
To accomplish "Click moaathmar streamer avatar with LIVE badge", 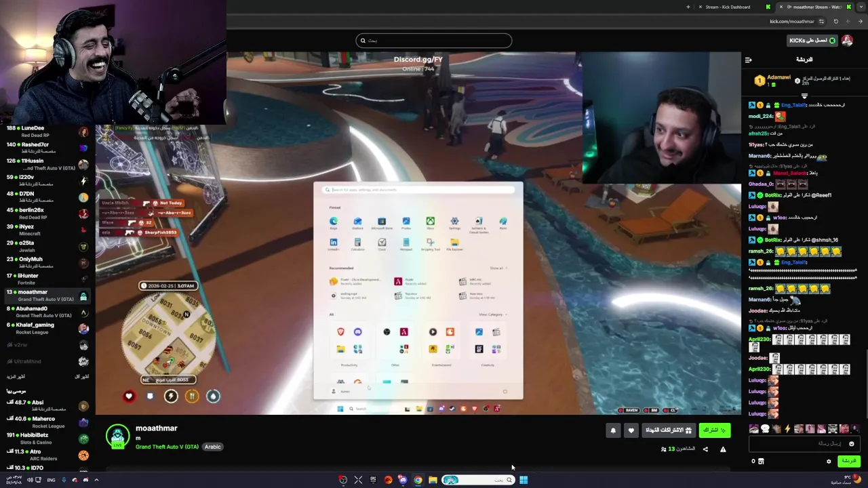I will coord(117,436).
